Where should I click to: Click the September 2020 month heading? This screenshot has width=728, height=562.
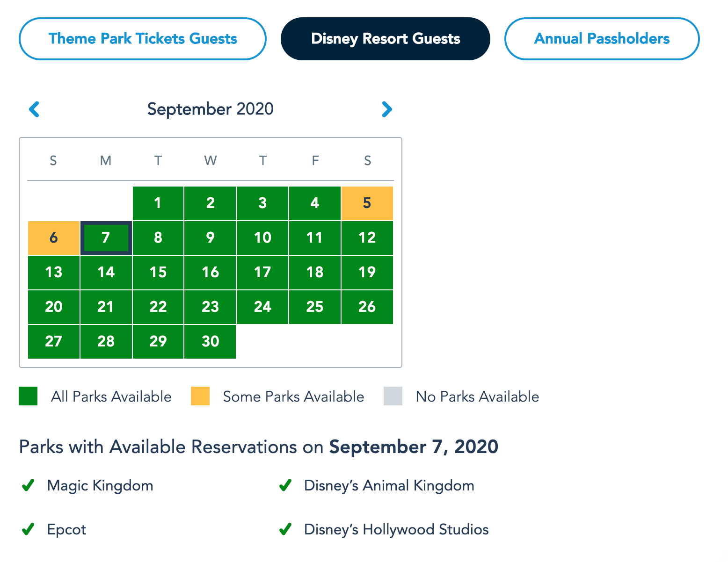(210, 109)
